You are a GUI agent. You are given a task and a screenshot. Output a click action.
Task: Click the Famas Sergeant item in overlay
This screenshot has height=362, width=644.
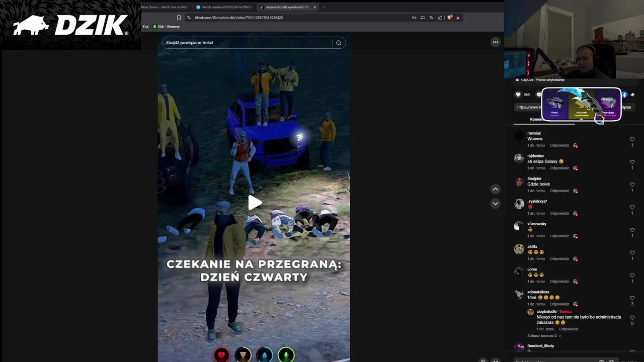coord(555,104)
